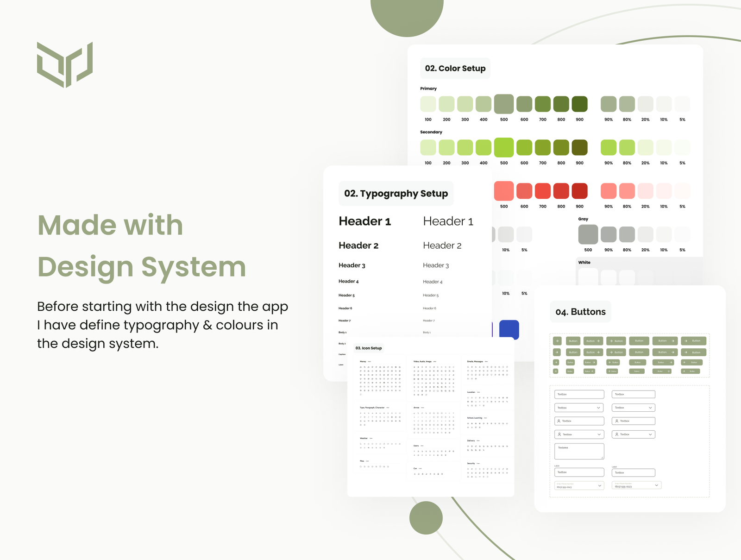The height and width of the screenshot is (560, 741).
Task: Open the right person-icon Textbox dropdown chevron
Action: pyautogui.click(x=650, y=434)
